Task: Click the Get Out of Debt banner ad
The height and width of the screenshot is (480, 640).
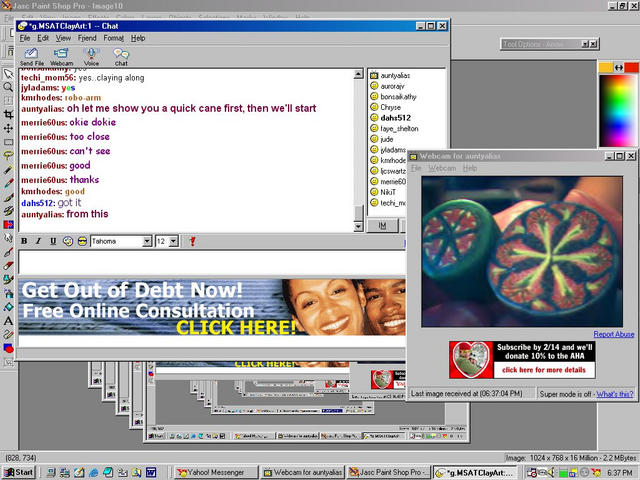Action: pyautogui.click(x=212, y=307)
